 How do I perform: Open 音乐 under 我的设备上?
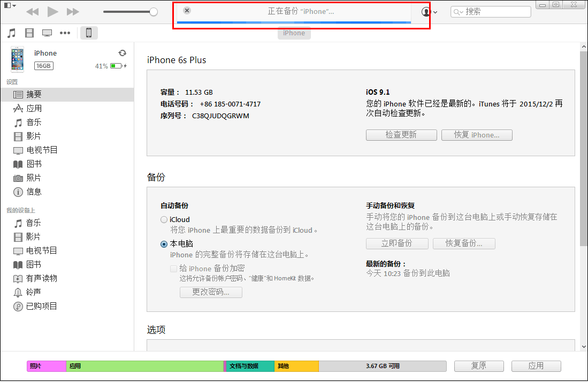[67, 223]
